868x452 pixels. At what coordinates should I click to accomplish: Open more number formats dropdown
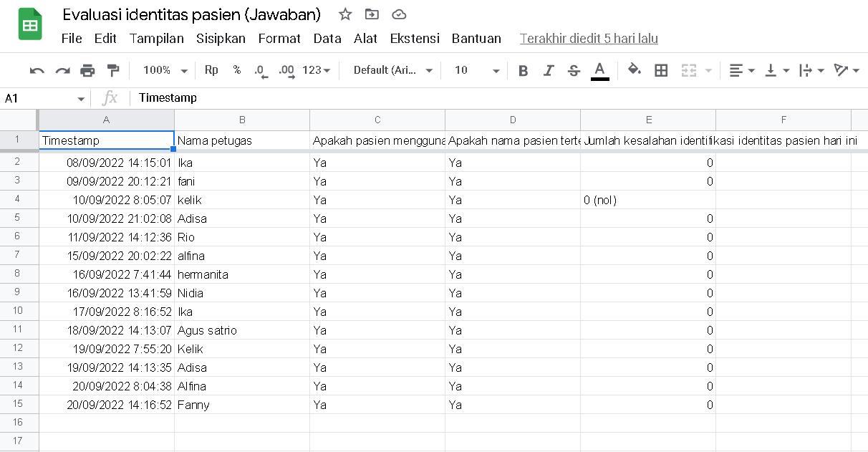(317, 70)
